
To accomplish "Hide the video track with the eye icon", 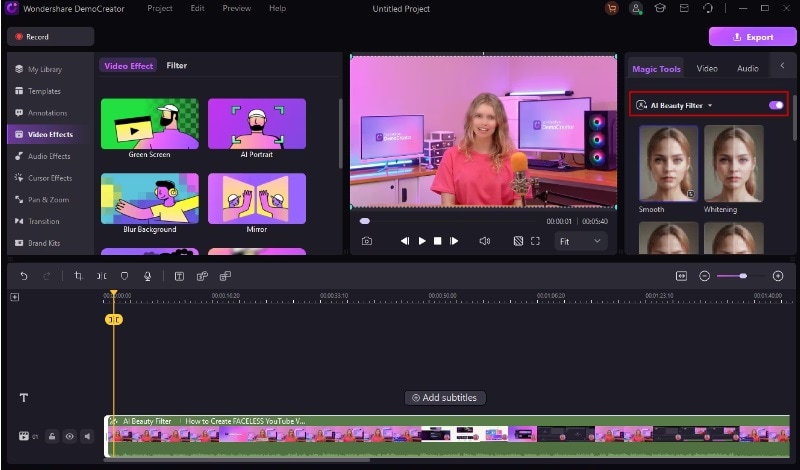I will pyautogui.click(x=69, y=436).
